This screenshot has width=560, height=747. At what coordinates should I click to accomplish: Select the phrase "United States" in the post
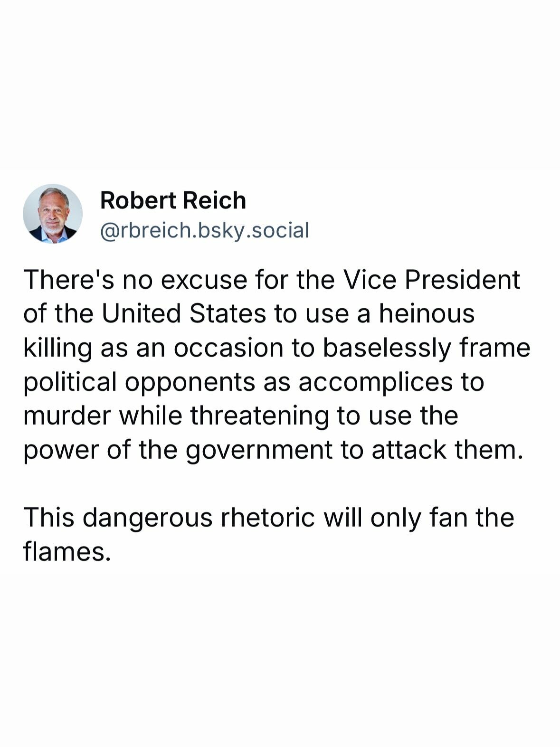[183, 314]
